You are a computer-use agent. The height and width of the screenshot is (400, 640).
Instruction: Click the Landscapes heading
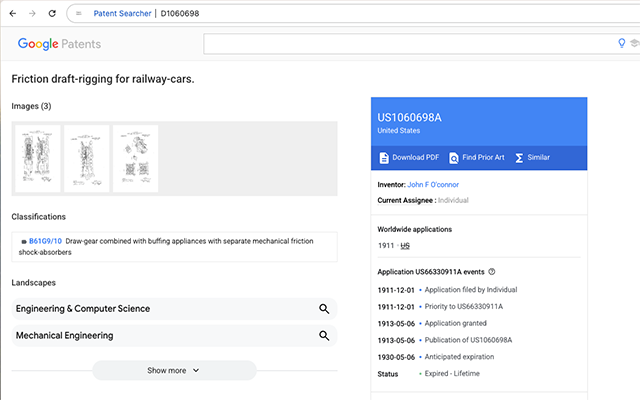[x=33, y=283]
